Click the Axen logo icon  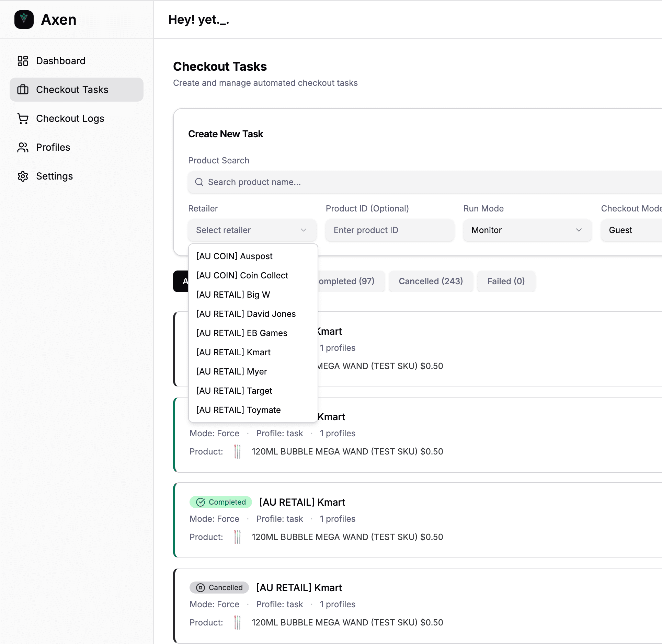click(24, 20)
